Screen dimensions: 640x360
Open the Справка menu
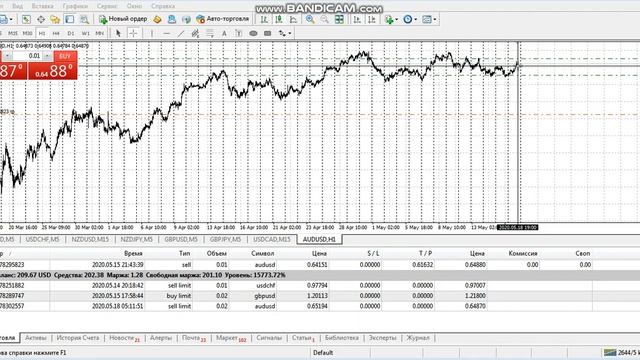(163, 6)
